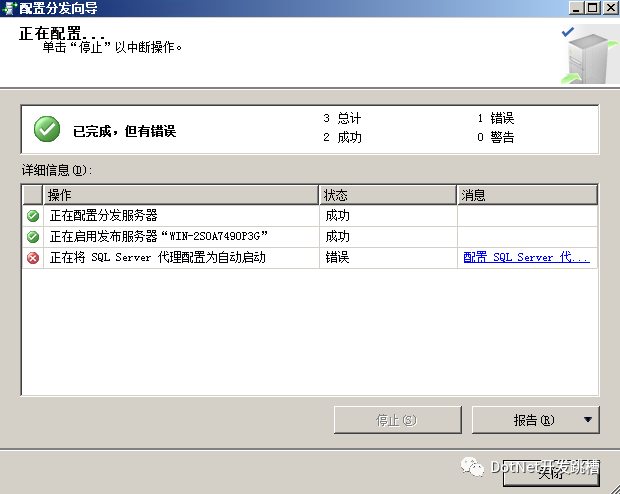Image resolution: width=620 pixels, height=494 pixels.
Task: Click the 详细信息(D): label
Action: [x=57, y=170]
